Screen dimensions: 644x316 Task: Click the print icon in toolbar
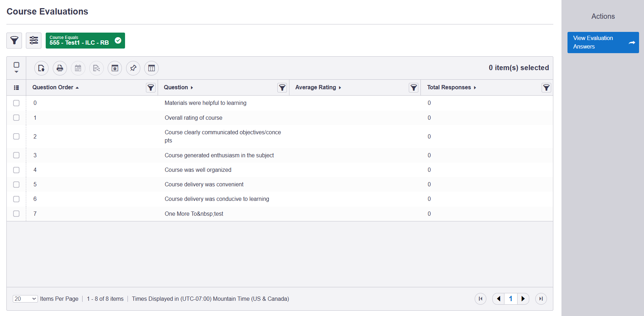60,68
